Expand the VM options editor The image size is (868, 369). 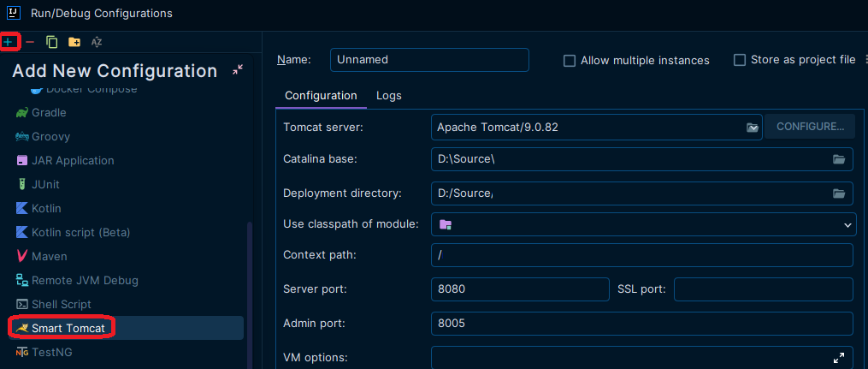point(839,358)
